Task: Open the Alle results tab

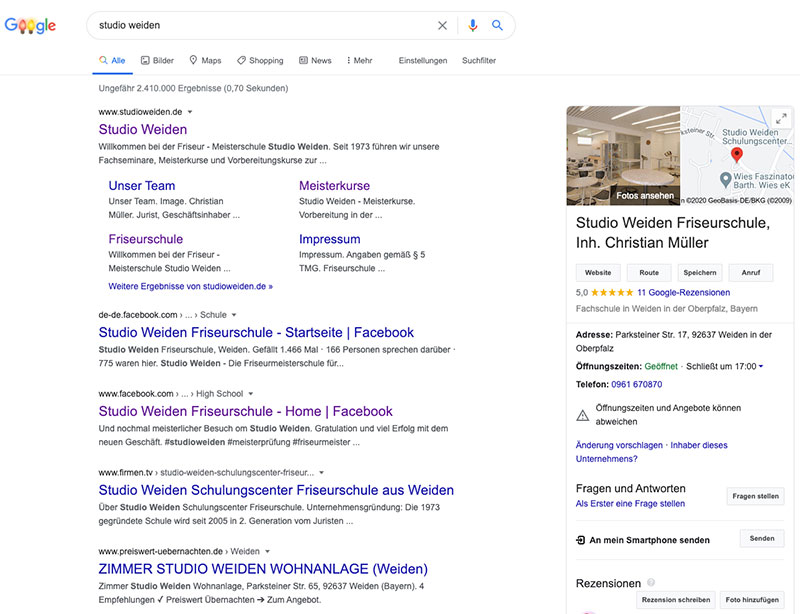Action: pos(112,60)
